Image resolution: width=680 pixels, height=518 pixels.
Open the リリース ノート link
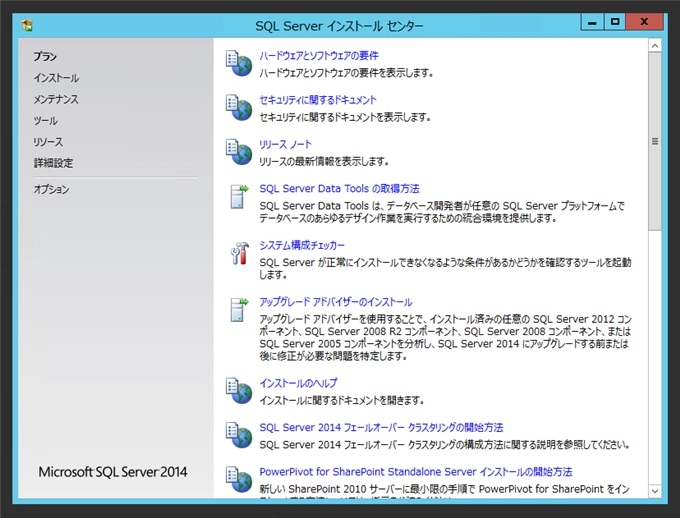pos(285,144)
